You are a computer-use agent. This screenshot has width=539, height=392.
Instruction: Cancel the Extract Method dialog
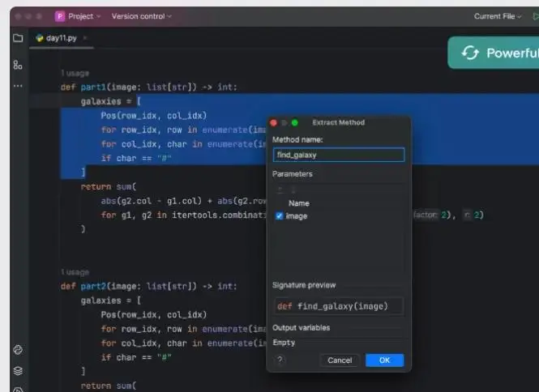tap(340, 360)
